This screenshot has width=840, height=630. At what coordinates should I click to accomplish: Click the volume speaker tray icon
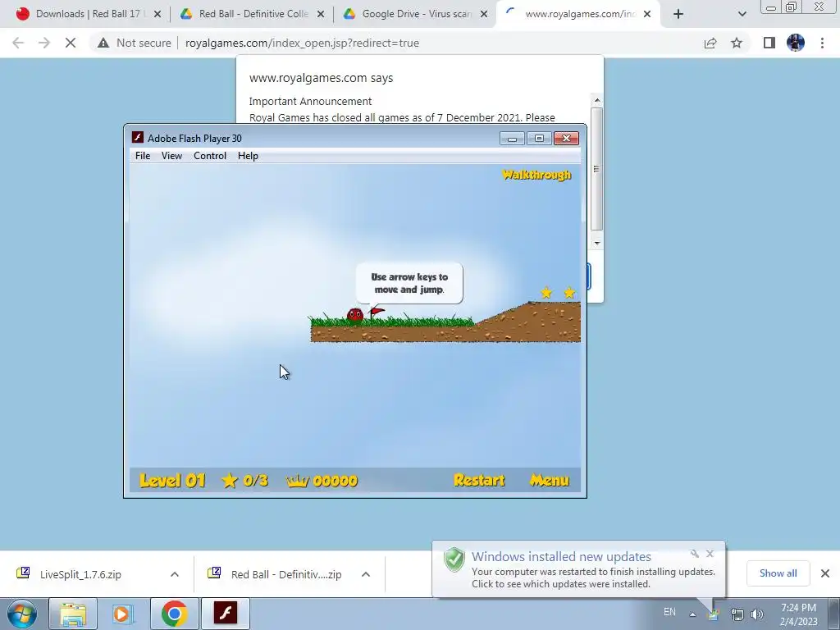coord(757,614)
